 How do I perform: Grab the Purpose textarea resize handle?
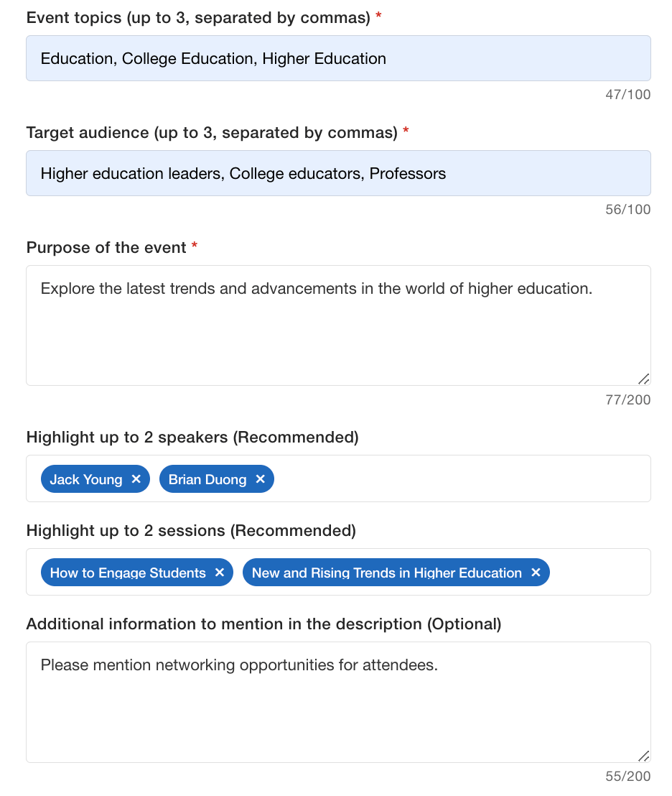[643, 379]
